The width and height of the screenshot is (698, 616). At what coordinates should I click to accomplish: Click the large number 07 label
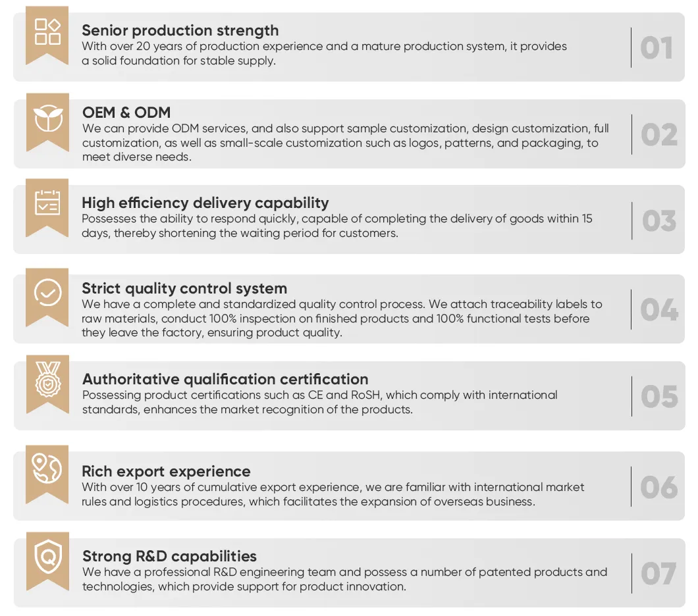(x=658, y=574)
